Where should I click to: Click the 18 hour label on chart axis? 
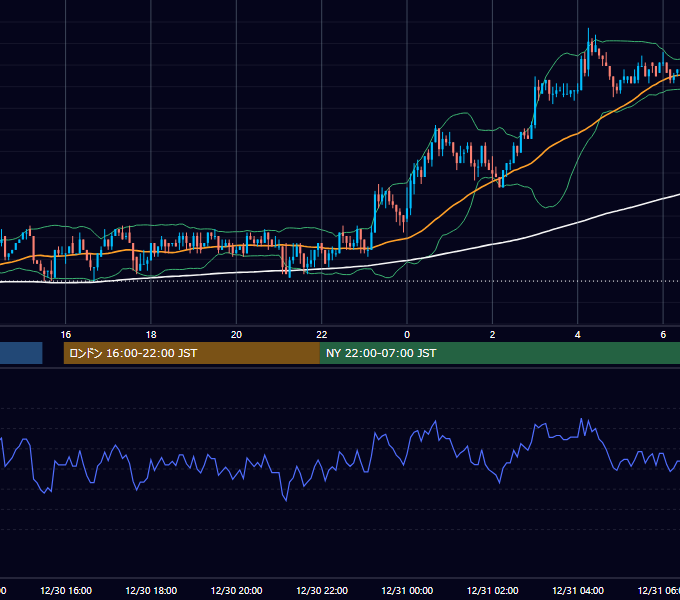(x=151, y=335)
